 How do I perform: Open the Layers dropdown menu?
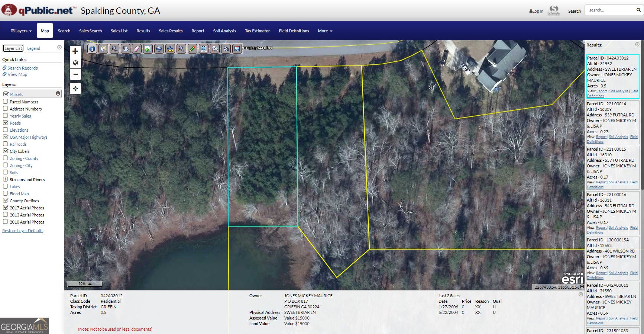pyautogui.click(x=21, y=31)
